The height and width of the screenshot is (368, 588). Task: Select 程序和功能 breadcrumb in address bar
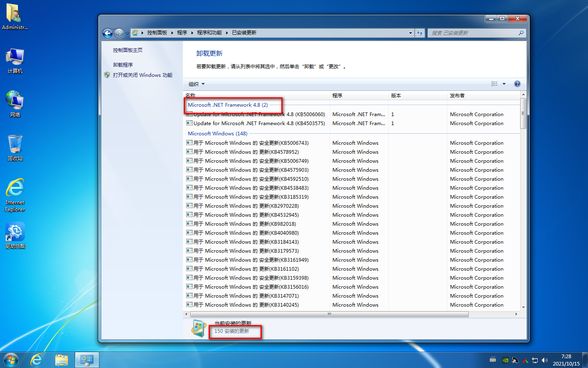pyautogui.click(x=209, y=33)
